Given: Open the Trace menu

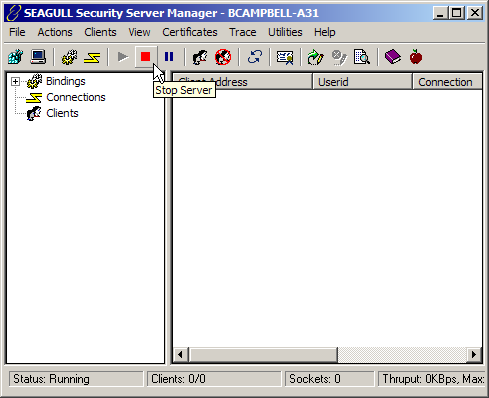Looking at the screenshot, I should point(243,32).
